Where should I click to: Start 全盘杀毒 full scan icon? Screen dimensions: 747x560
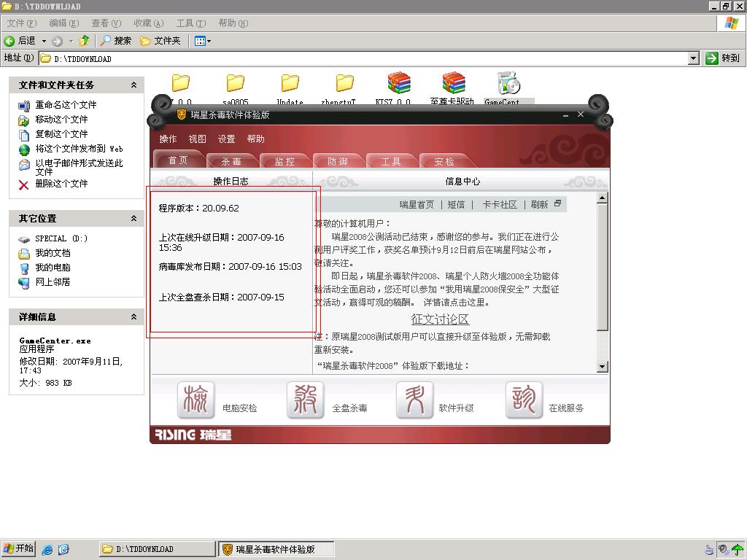305,400
